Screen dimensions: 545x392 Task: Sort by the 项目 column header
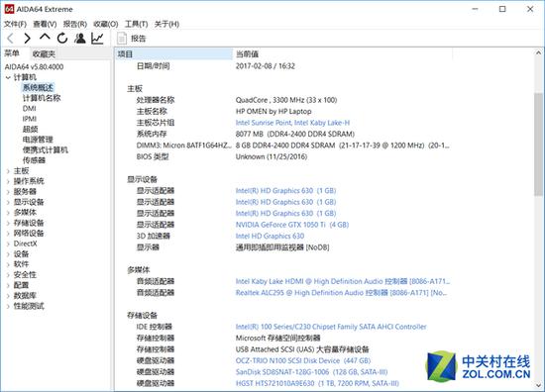[173, 53]
